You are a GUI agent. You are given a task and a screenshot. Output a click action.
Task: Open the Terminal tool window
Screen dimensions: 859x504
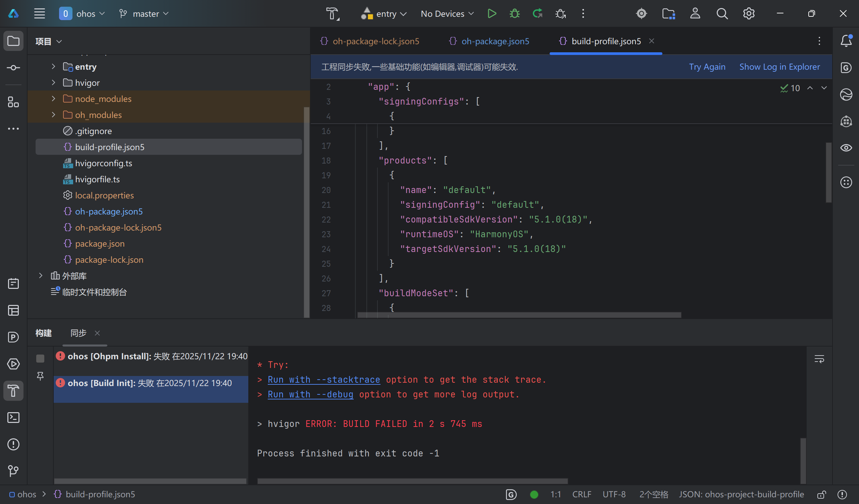pos(13,418)
